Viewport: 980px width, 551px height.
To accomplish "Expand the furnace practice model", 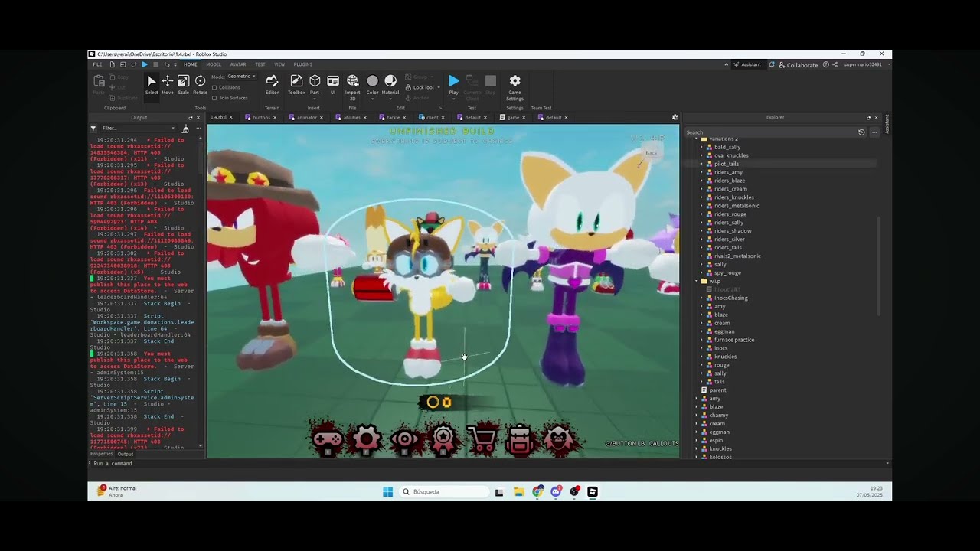I will [x=701, y=340].
